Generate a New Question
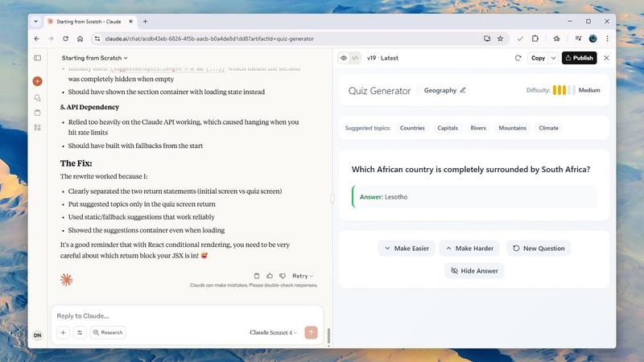The width and height of the screenshot is (644, 362). (539, 249)
